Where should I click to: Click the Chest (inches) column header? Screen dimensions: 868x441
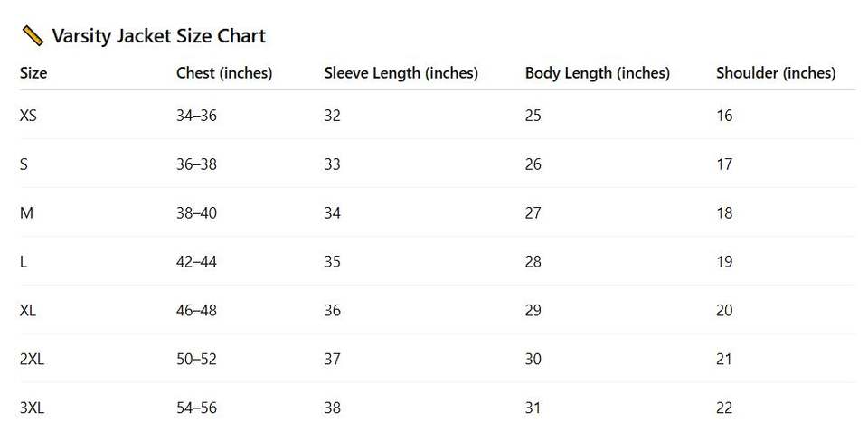pos(224,73)
